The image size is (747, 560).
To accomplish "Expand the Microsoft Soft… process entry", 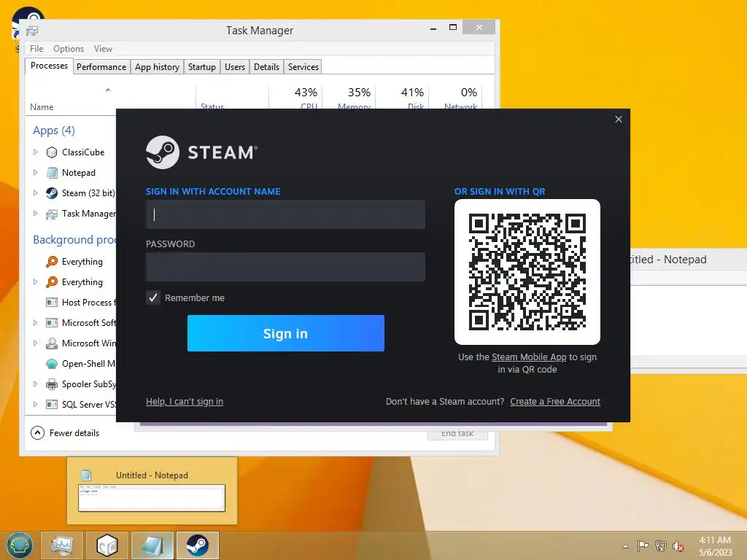I will 35,323.
